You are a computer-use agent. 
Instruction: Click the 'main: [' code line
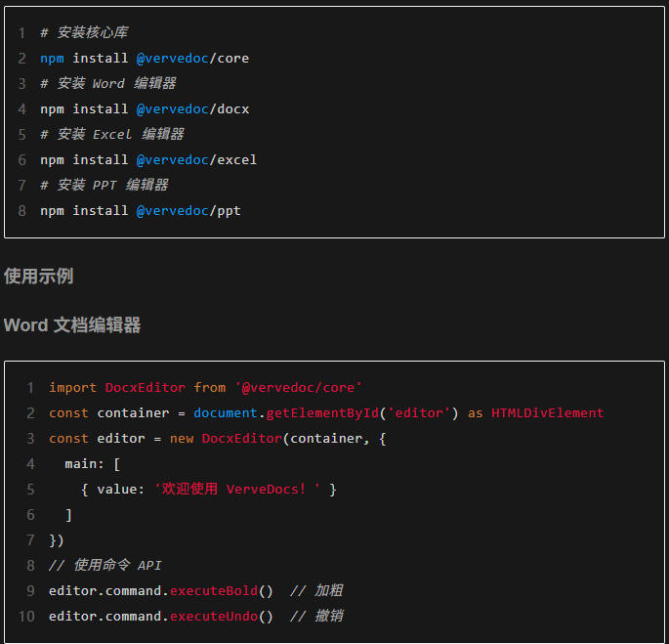[x=93, y=464]
